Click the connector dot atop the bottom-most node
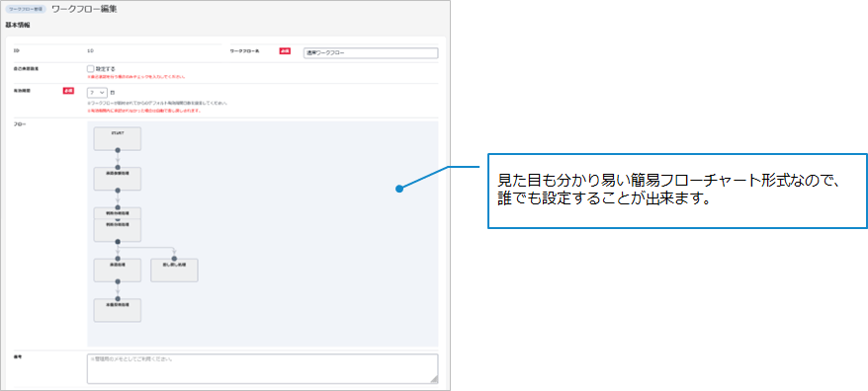Screen dimensions: 868x391 click(118, 298)
